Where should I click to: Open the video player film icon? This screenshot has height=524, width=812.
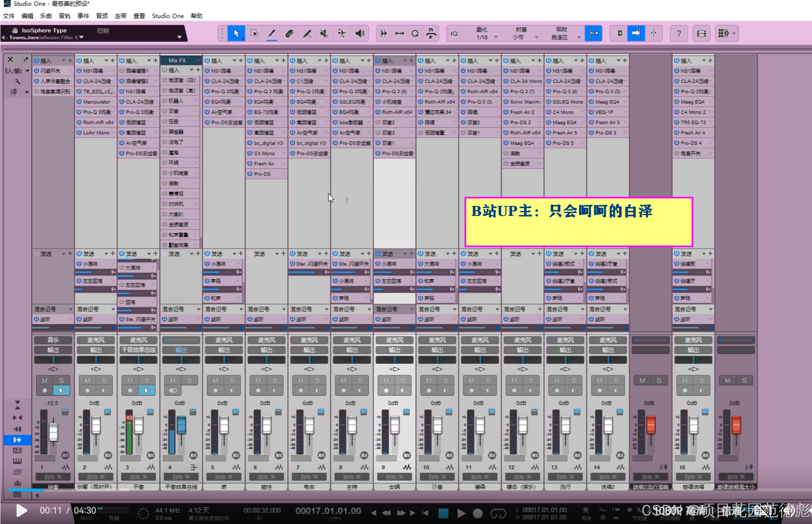[702, 33]
